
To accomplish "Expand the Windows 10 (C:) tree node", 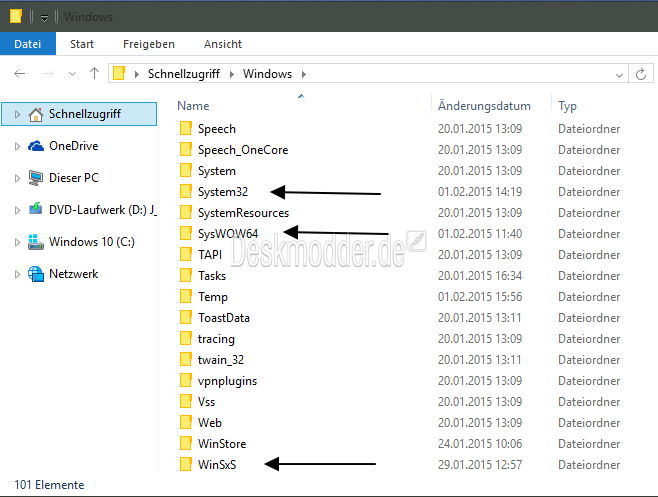I will [x=17, y=242].
